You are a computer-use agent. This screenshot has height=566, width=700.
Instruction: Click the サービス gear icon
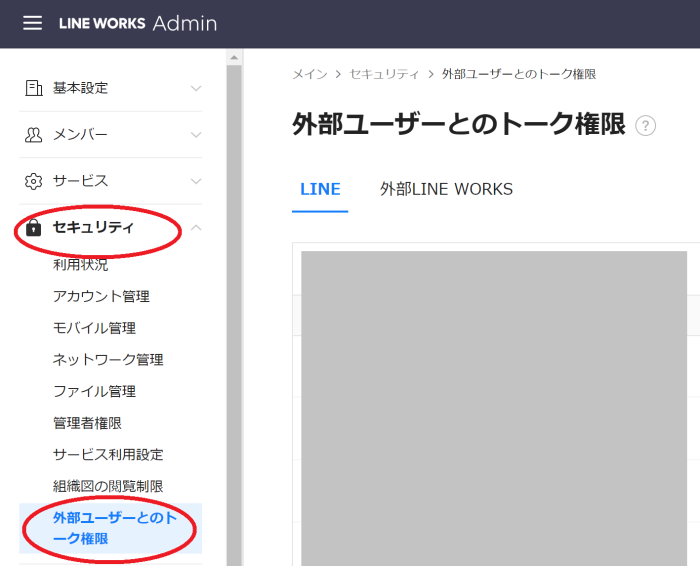[x=33, y=181]
